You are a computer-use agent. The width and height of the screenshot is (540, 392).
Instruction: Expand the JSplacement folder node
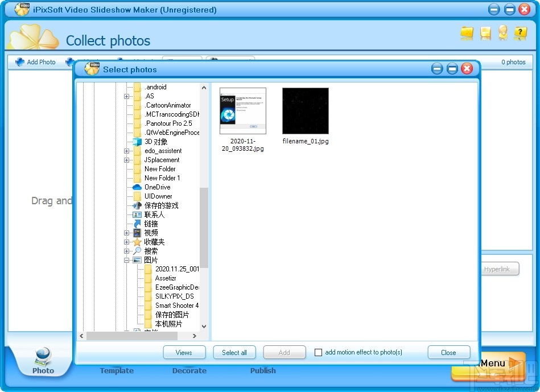tap(127, 160)
